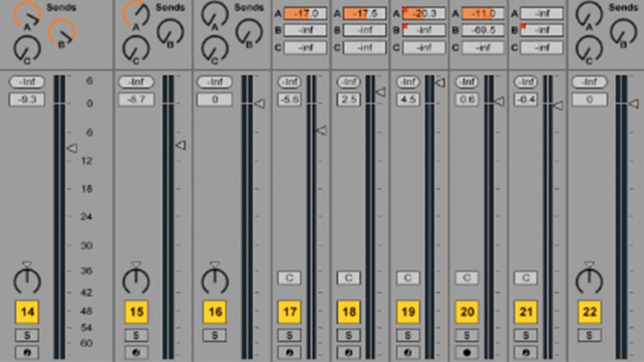The image size is (644, 362).
Task: Click the pan knob on track 16
Action: [x=215, y=281]
